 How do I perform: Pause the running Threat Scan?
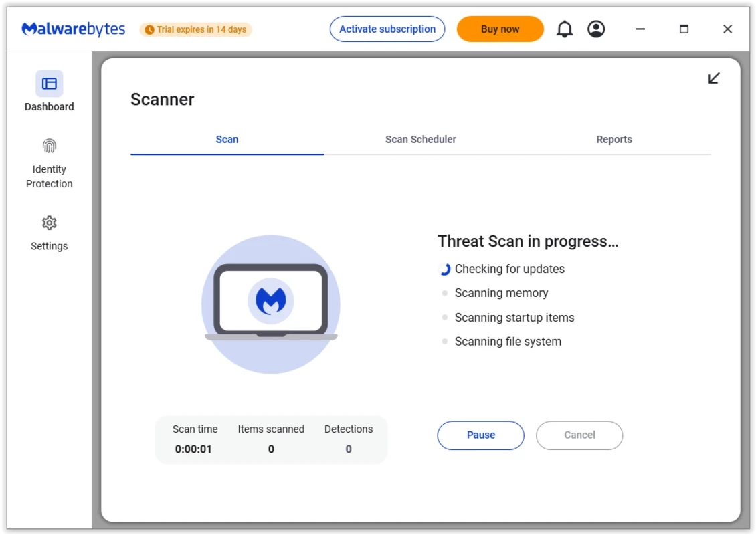480,435
